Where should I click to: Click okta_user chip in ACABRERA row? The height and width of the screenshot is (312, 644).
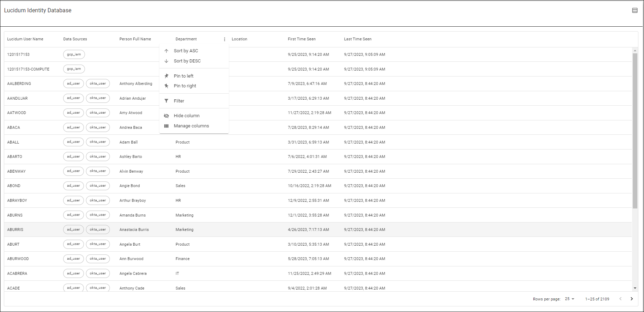tap(98, 273)
